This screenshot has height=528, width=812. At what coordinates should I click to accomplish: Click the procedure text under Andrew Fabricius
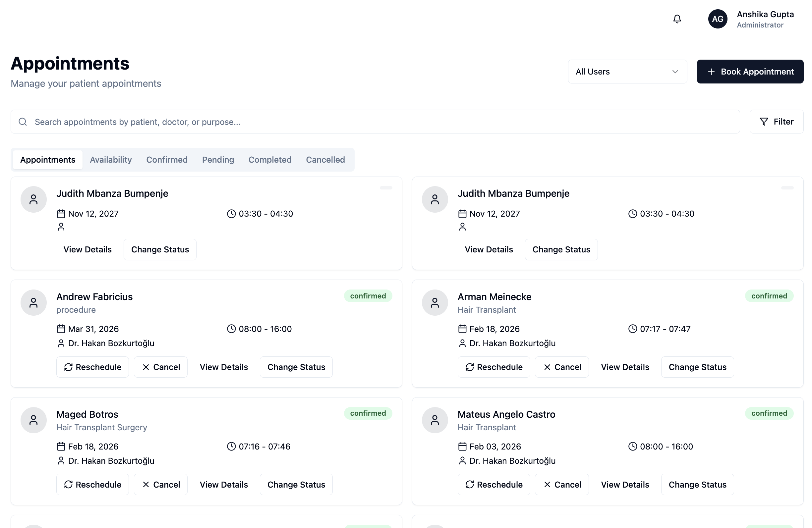pyautogui.click(x=76, y=310)
